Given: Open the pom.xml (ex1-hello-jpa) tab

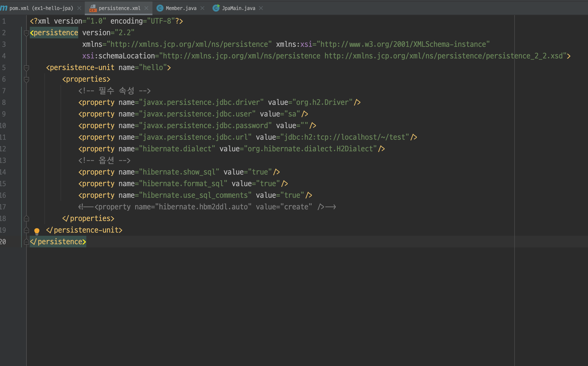Looking at the screenshot, I should 41,8.
